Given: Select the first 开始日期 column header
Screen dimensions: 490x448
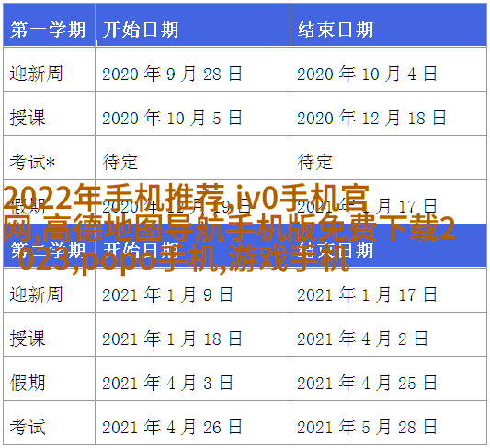Looking at the screenshot, I should tap(141, 30).
